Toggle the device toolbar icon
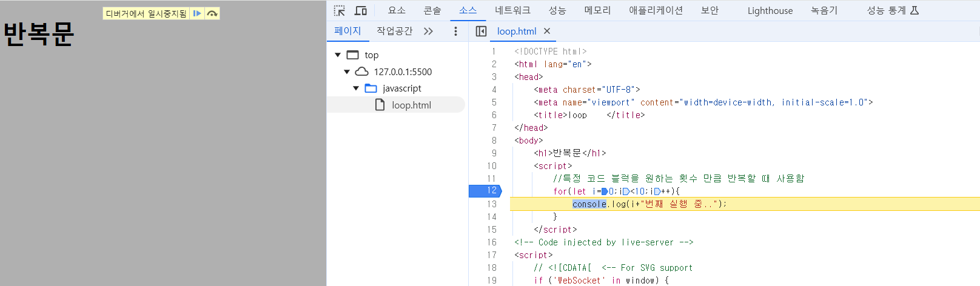This screenshot has height=286, width=980. [x=361, y=11]
